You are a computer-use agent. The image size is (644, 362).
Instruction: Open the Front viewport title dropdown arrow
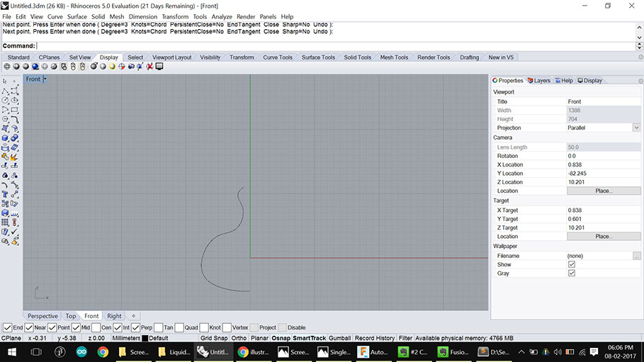pyautogui.click(x=45, y=79)
